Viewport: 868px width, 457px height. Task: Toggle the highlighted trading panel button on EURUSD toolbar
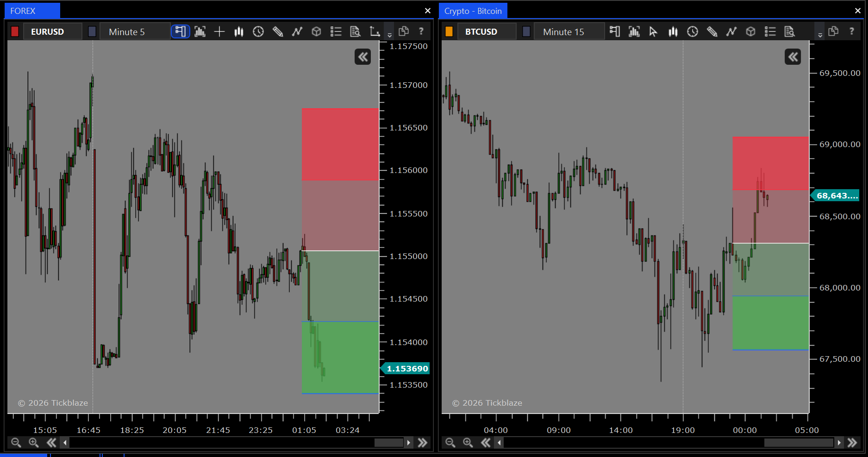tap(181, 31)
